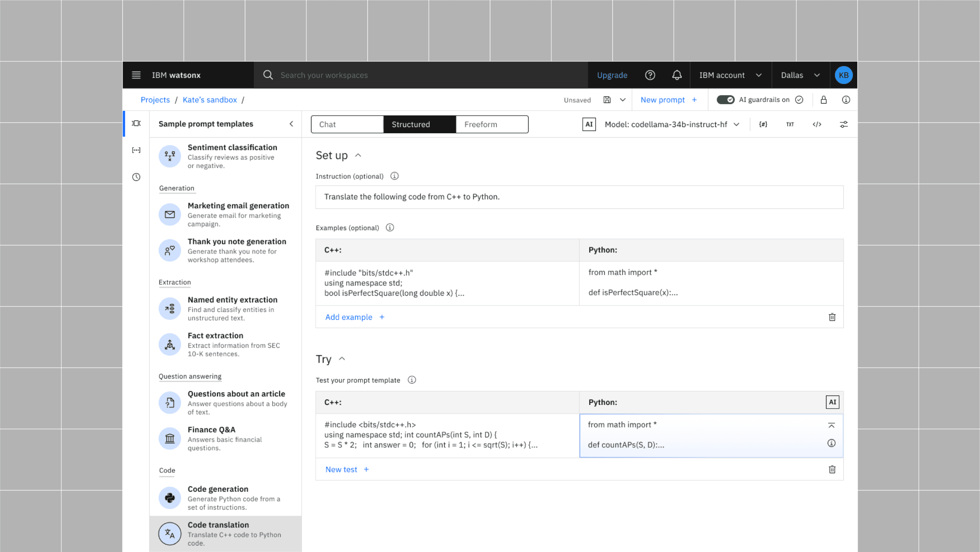Click the Instruction text field
The height and width of the screenshot is (552, 980).
coord(580,197)
